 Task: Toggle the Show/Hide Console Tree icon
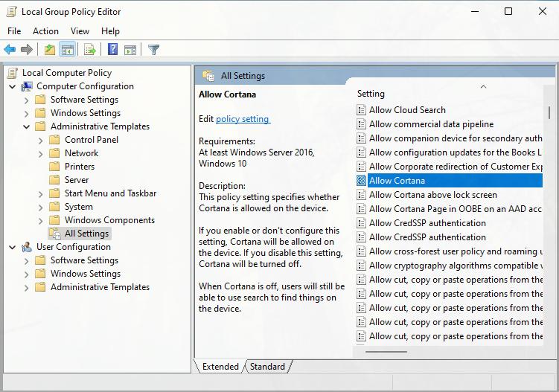(68, 50)
